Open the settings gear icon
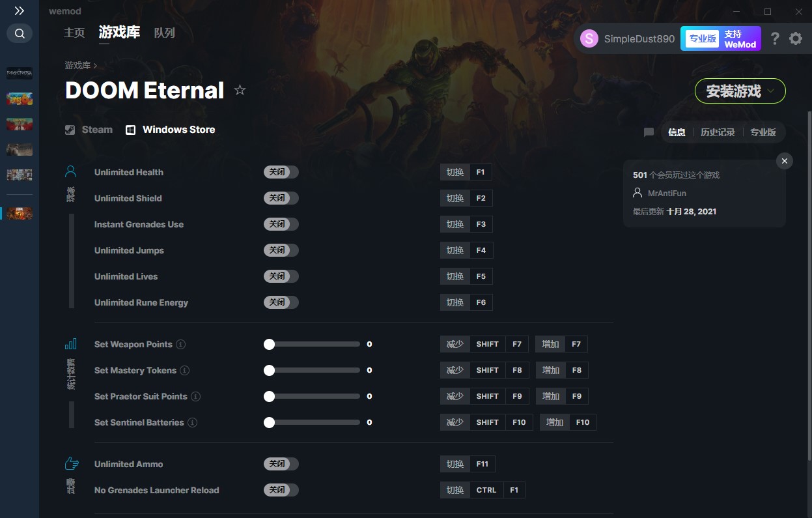Screen dimensions: 812x518 click(x=796, y=38)
